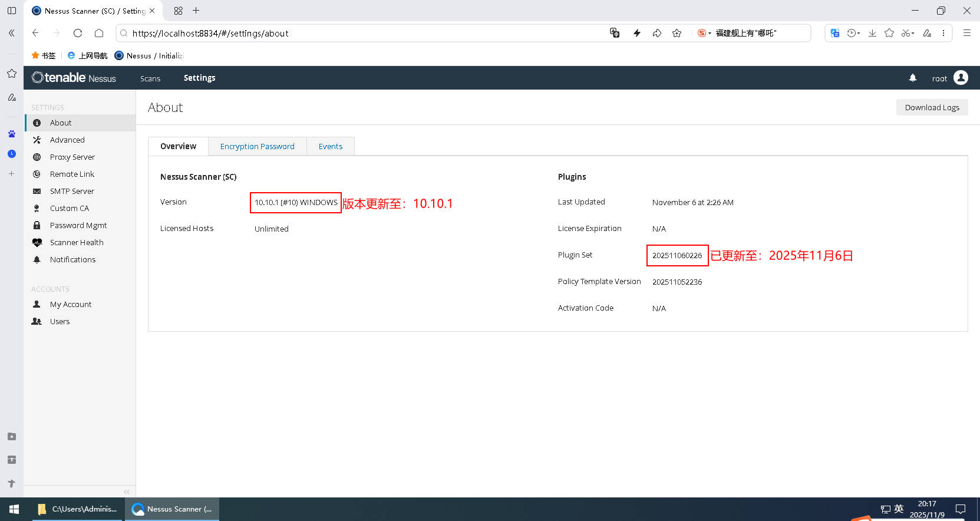Click the Scanner Health heartbeat icon

tap(37, 242)
